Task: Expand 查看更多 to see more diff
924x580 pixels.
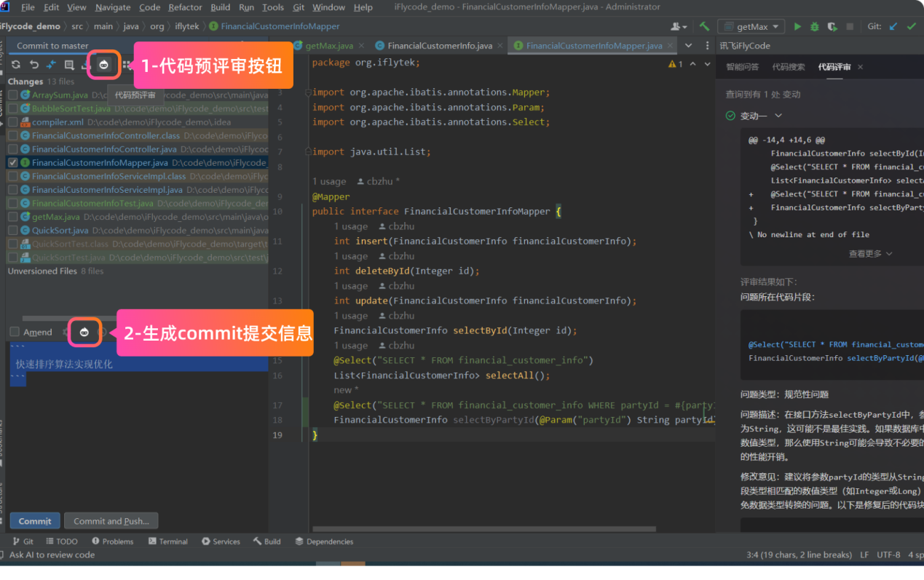Action: click(870, 253)
